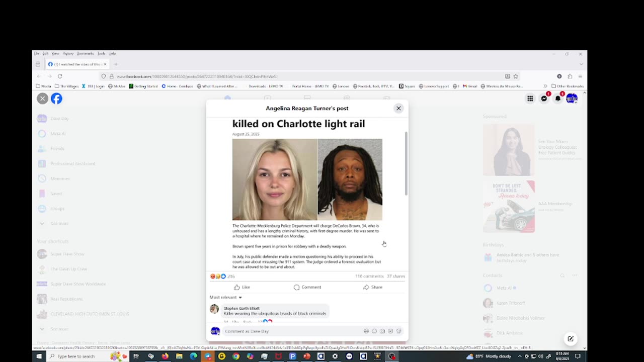Click the August 25, 2025 date
Screen dimensions: 644x362
(x=246, y=134)
